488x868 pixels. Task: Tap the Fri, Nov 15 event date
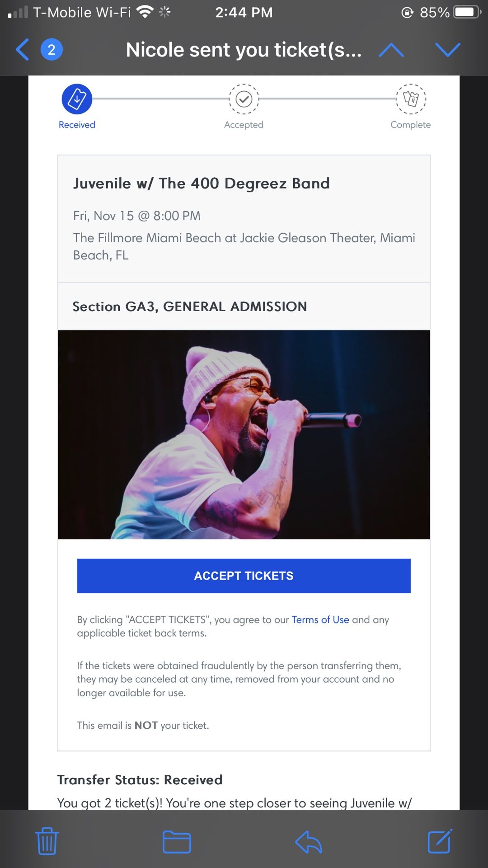[137, 216]
